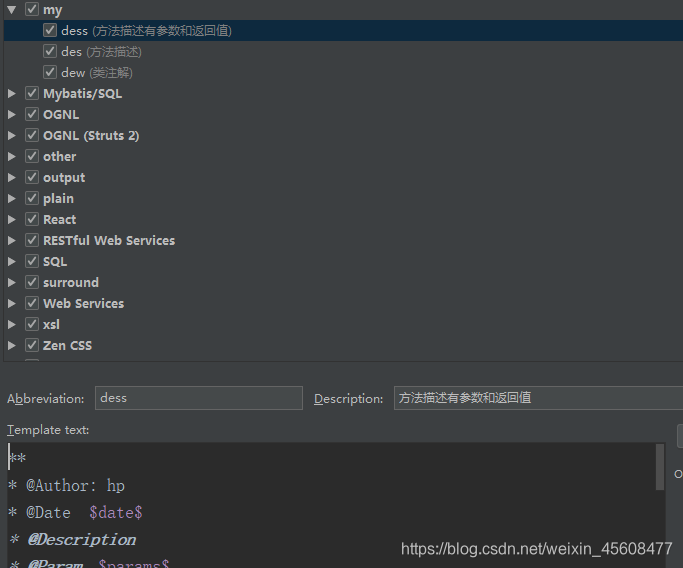Toggle the OGNL checkbox
The image size is (683, 568).
click(32, 114)
